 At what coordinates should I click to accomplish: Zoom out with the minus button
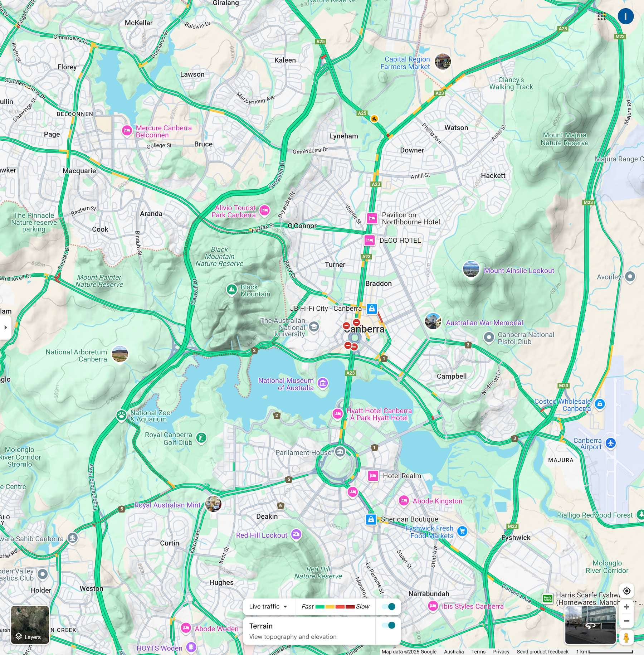click(626, 621)
